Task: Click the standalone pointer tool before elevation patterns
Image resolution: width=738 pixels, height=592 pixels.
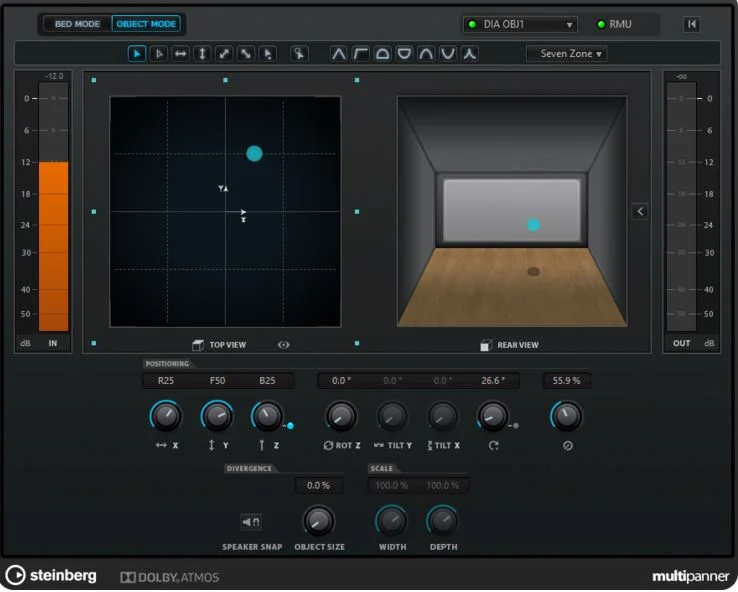Action: pyautogui.click(x=299, y=54)
